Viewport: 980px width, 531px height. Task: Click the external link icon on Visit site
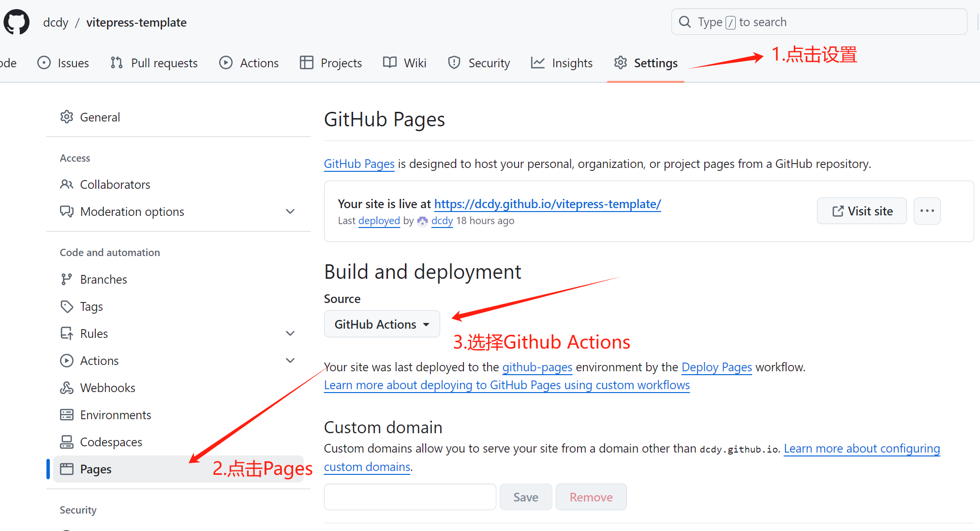click(x=838, y=211)
